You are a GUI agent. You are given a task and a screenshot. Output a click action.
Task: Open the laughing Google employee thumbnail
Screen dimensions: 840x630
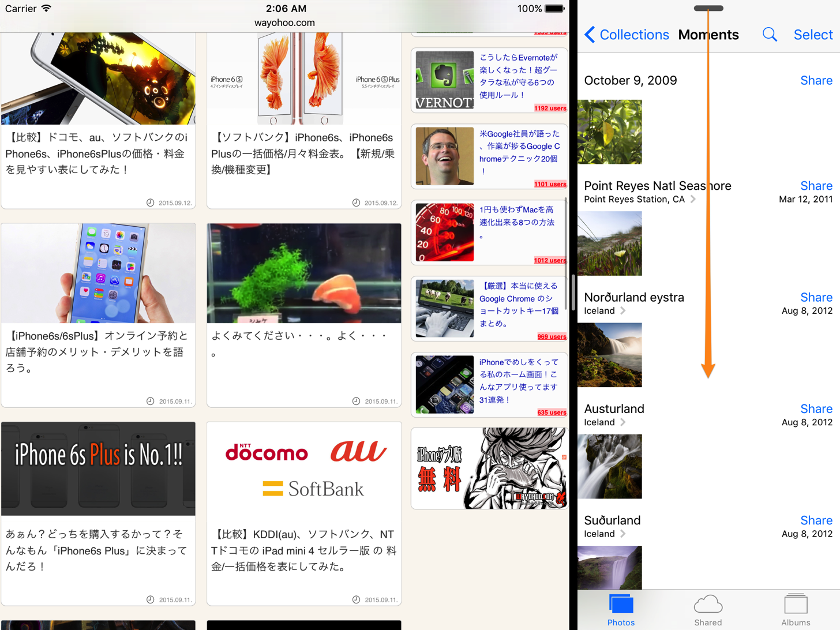point(444,156)
